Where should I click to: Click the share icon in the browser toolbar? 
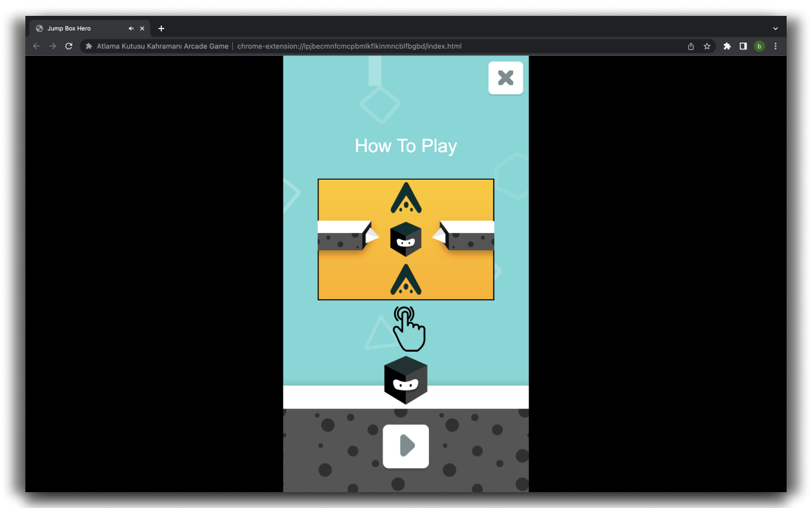point(690,46)
